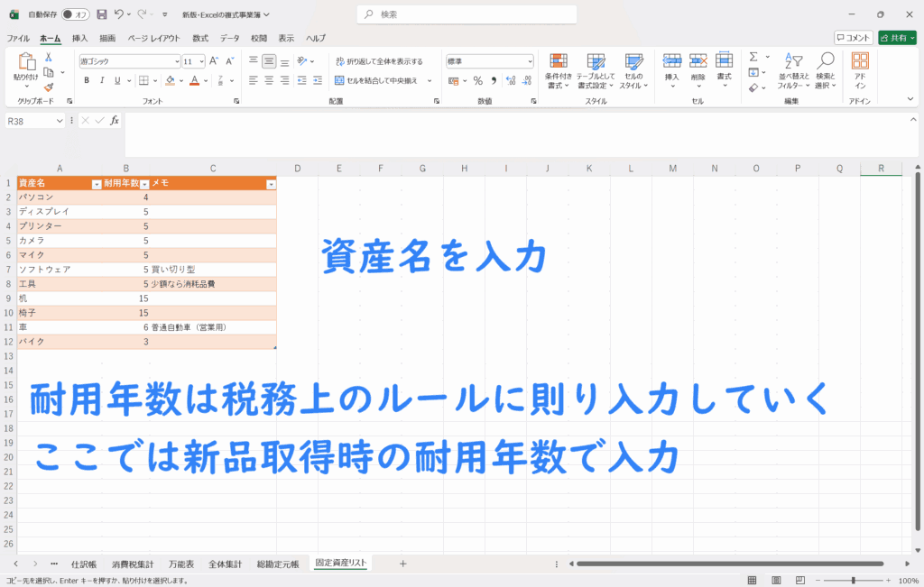
Task: Click the AutoSum sigma icon
Action: (x=753, y=58)
